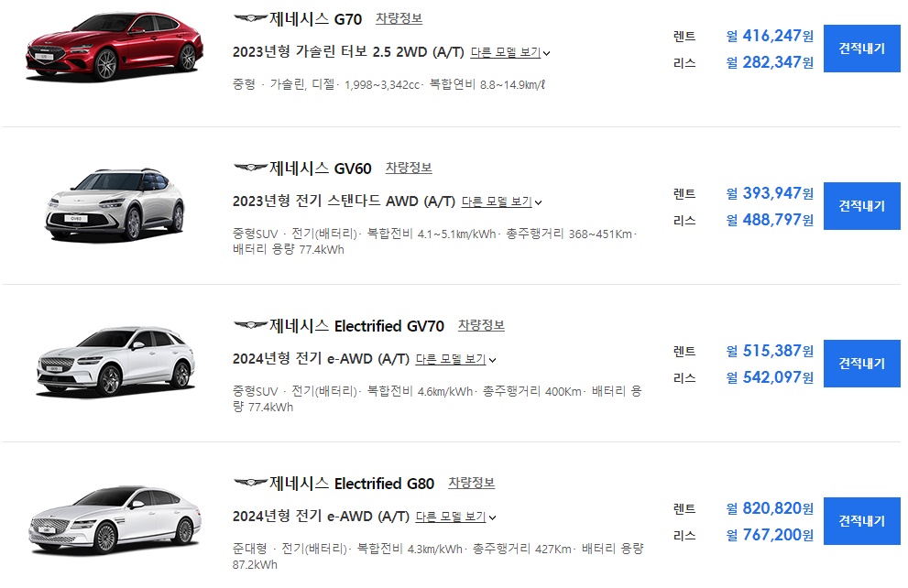The image size is (908, 588).
Task: Open 차량정보 link for Electrified GV70
Action: tap(481, 325)
